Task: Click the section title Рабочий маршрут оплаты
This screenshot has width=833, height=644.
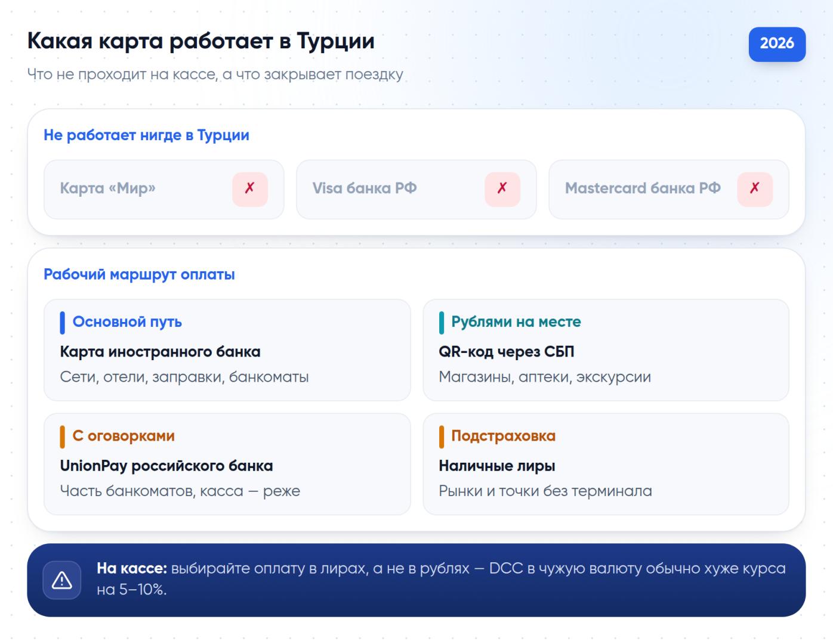Action: pos(139,275)
